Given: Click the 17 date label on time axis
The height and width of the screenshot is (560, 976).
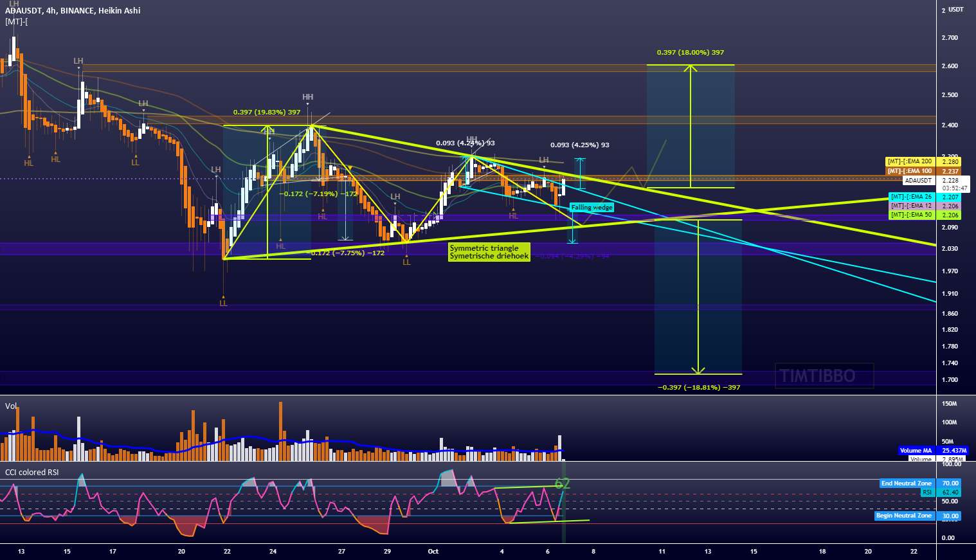Looking at the screenshot, I should 113,551.
